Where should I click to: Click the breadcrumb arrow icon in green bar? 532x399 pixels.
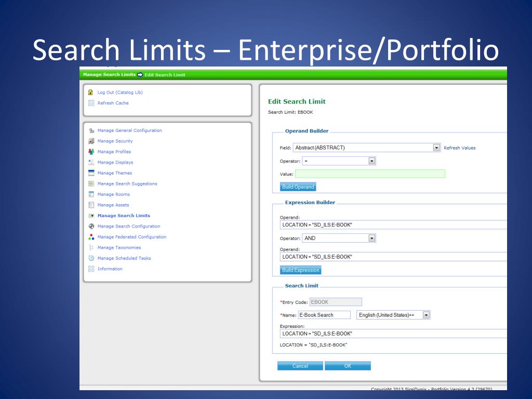click(140, 75)
